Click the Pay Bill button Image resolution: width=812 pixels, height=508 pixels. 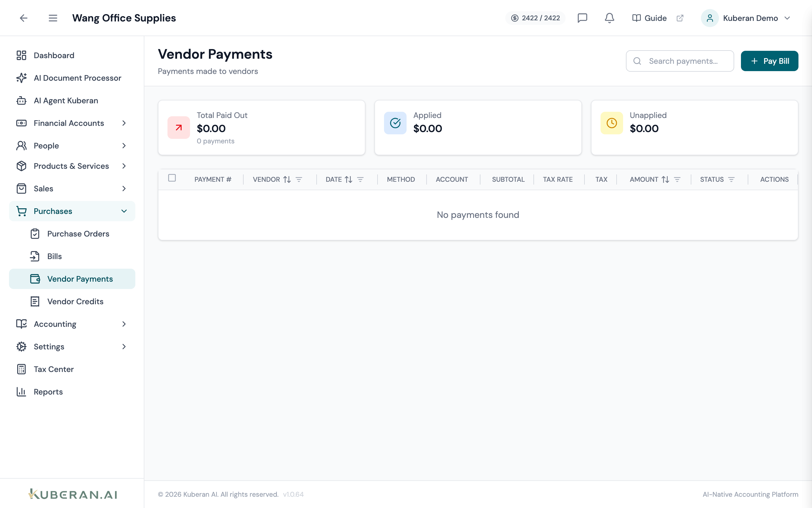pos(769,61)
